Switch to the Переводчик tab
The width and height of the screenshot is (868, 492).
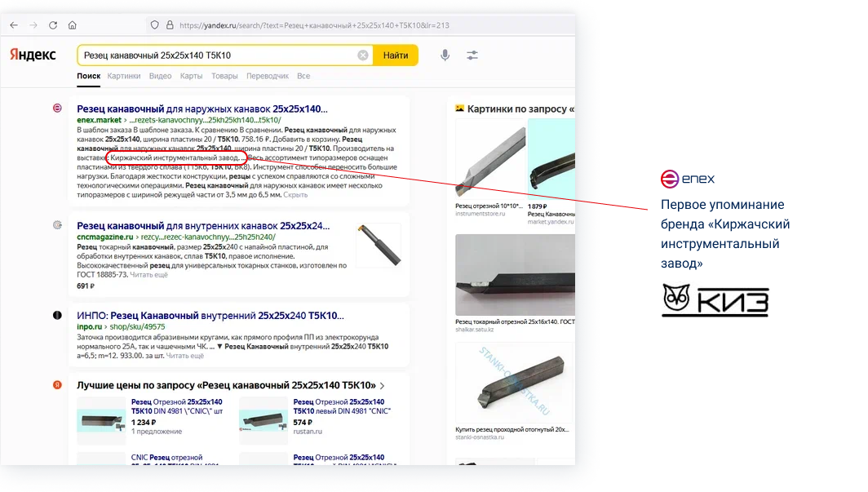(268, 76)
